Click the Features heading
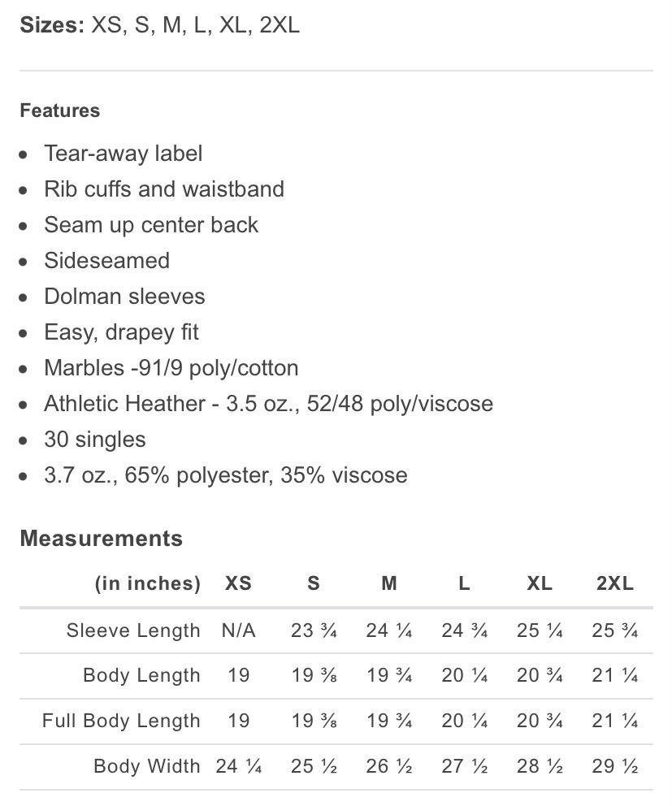This screenshot has height=806, width=672. [x=60, y=110]
